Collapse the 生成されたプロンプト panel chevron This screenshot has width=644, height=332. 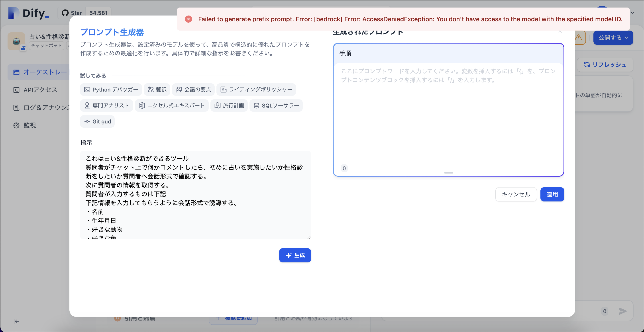coord(560,32)
